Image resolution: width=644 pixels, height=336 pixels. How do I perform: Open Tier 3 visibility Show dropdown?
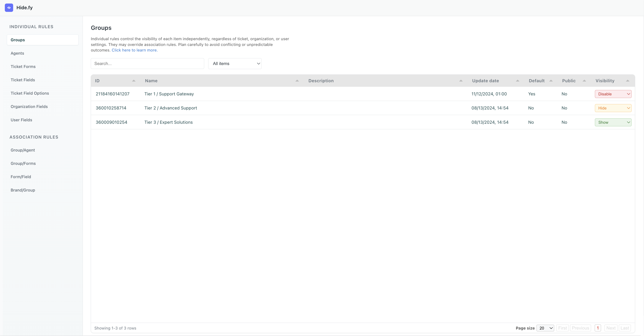(613, 122)
